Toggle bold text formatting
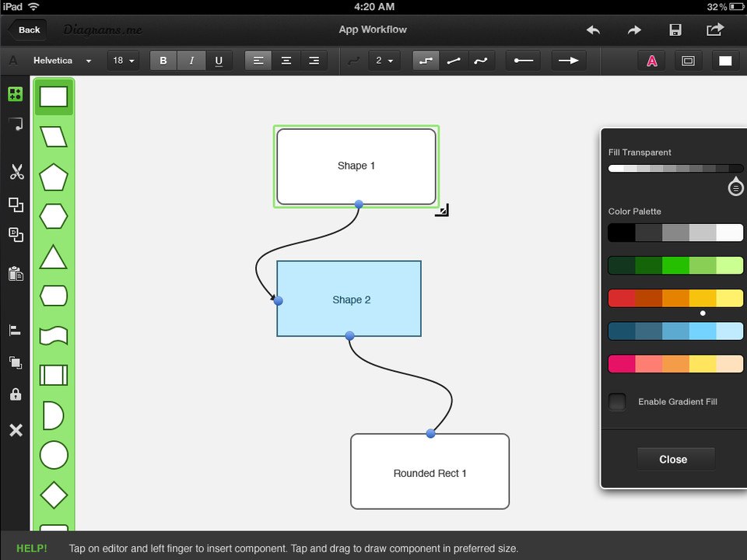Image resolution: width=747 pixels, height=560 pixels. tap(163, 61)
